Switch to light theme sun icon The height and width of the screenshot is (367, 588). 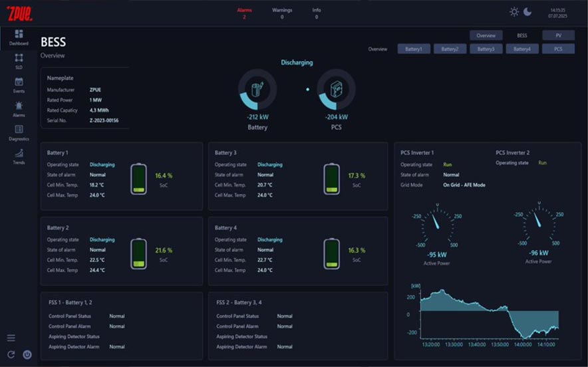pyautogui.click(x=514, y=12)
